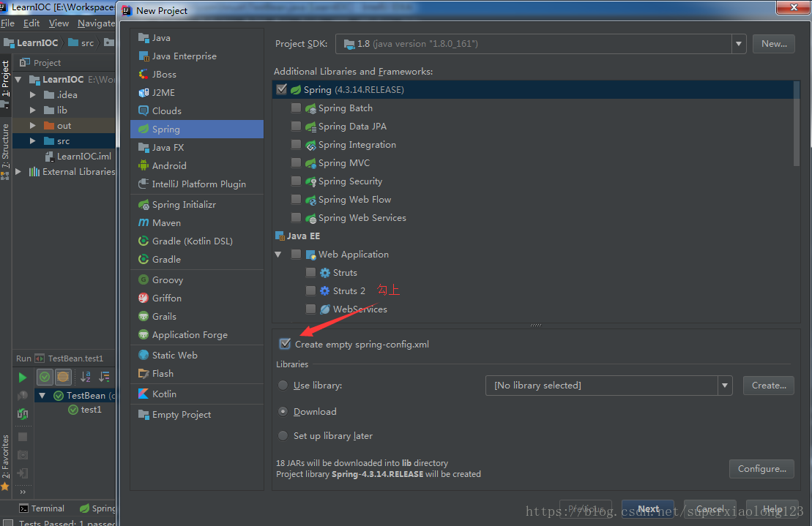The image size is (812, 526).
Task: Check Spring Integration framework
Action: (297, 144)
